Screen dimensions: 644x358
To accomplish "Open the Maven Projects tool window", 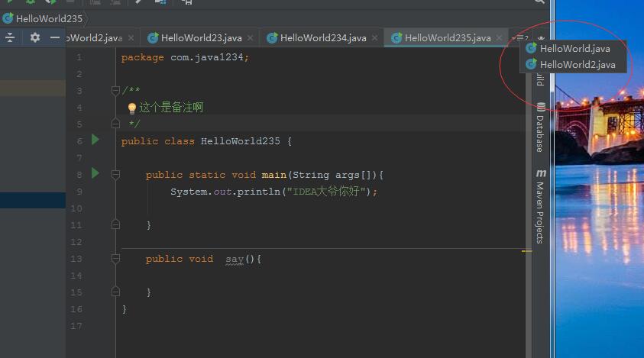I will point(540,206).
